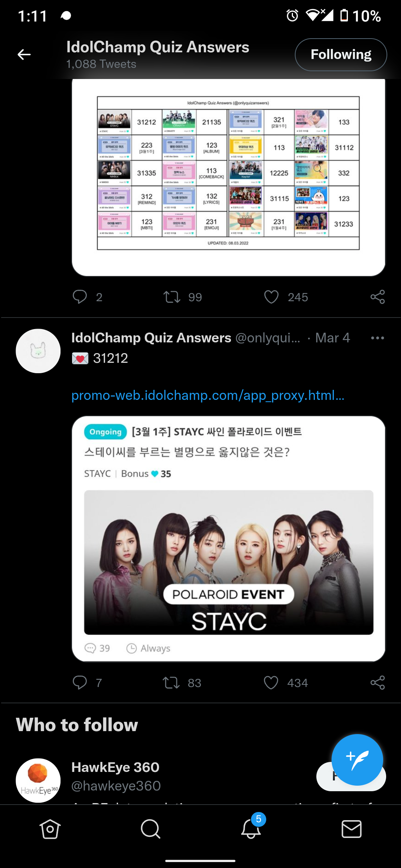Open the promo-web.idolchamp.com link
The height and width of the screenshot is (868, 401).
(x=208, y=395)
